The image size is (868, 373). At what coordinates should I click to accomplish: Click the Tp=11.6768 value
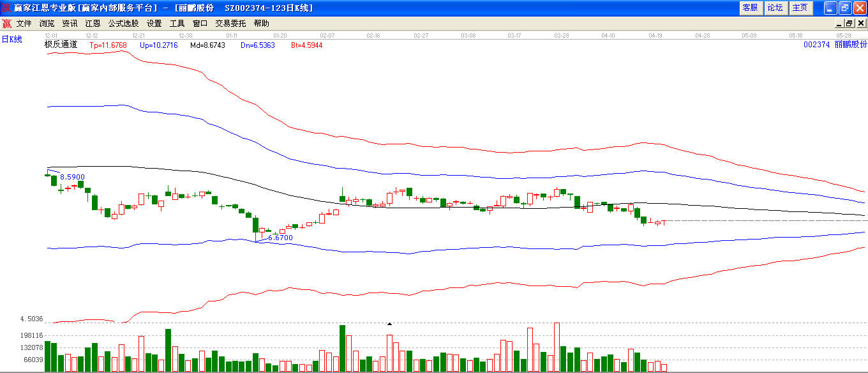coord(108,45)
